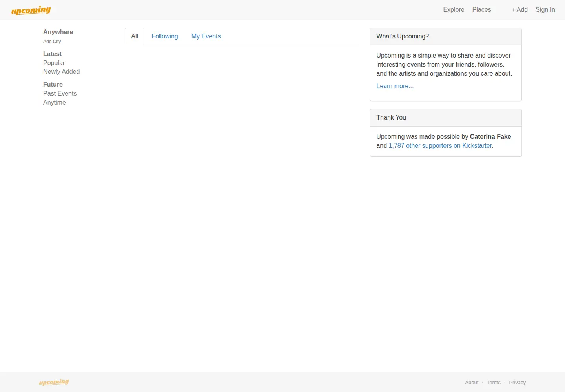Open 1,787 other supporters on Kickstarter link
This screenshot has height=392, width=565.
(x=440, y=146)
